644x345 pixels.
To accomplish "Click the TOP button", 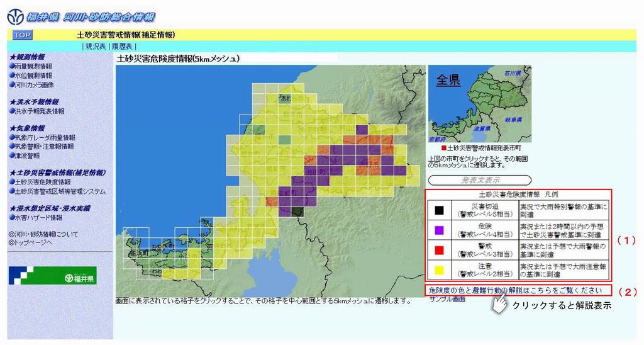I will (x=22, y=35).
